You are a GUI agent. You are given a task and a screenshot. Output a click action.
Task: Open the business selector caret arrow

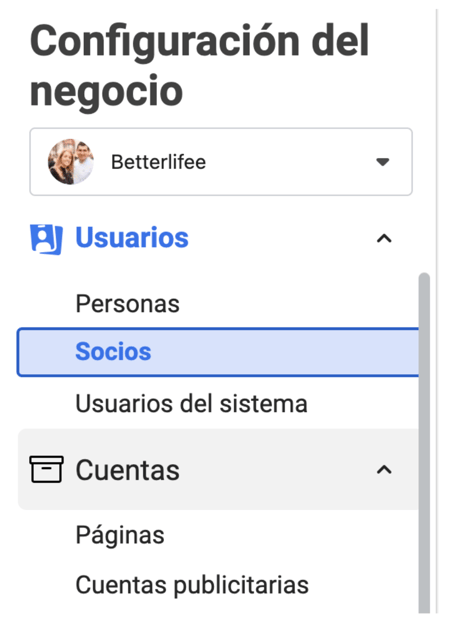382,162
